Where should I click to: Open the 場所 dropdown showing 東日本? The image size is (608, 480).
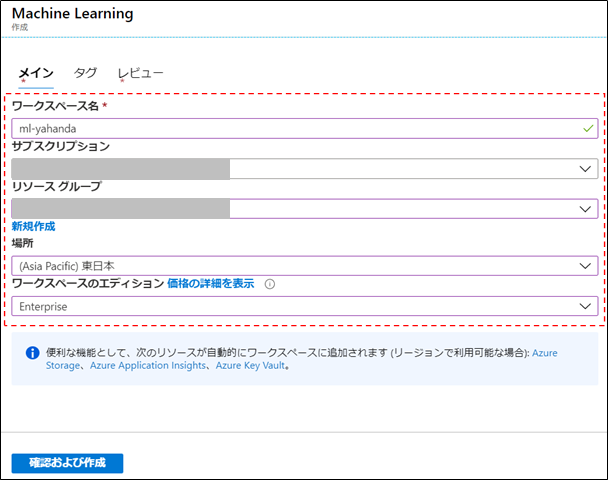pos(305,266)
